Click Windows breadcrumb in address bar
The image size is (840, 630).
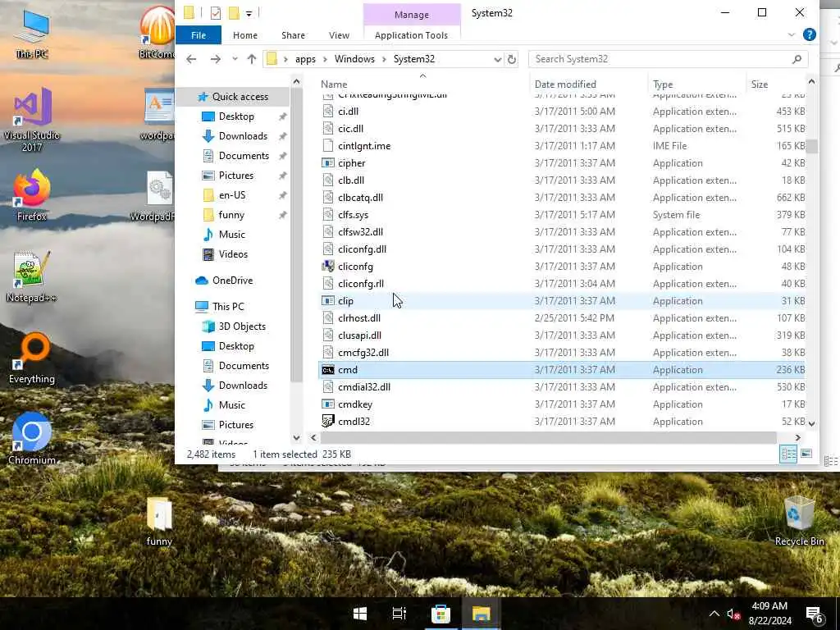[x=354, y=59]
